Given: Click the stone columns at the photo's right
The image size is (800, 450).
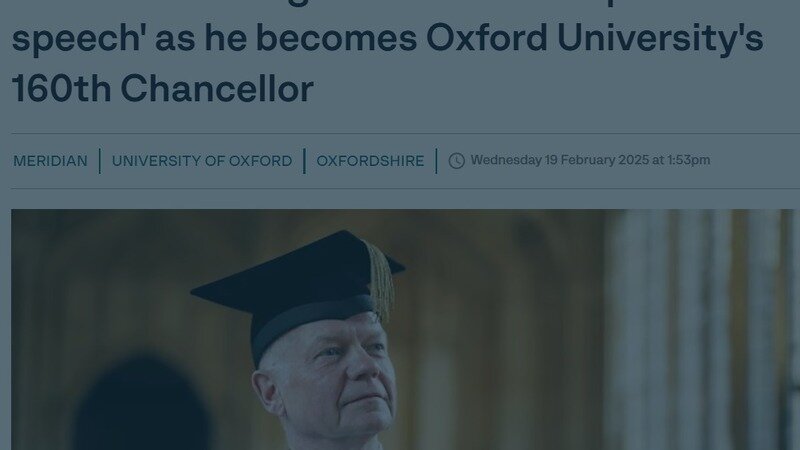Looking at the screenshot, I should point(700,330).
